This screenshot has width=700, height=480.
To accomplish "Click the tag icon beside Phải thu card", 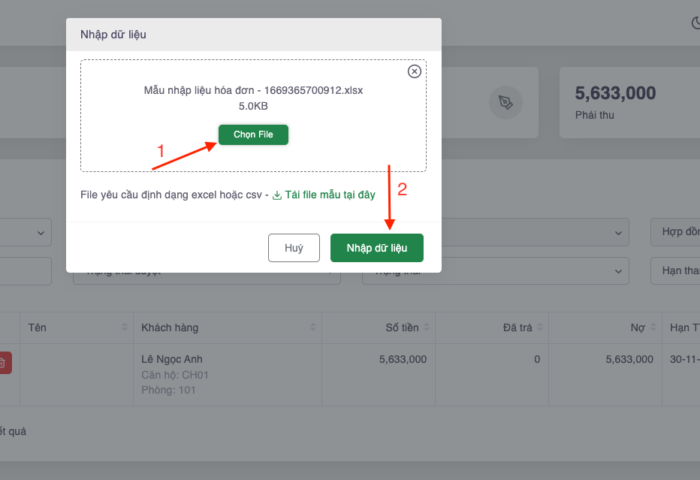I will tap(506, 102).
